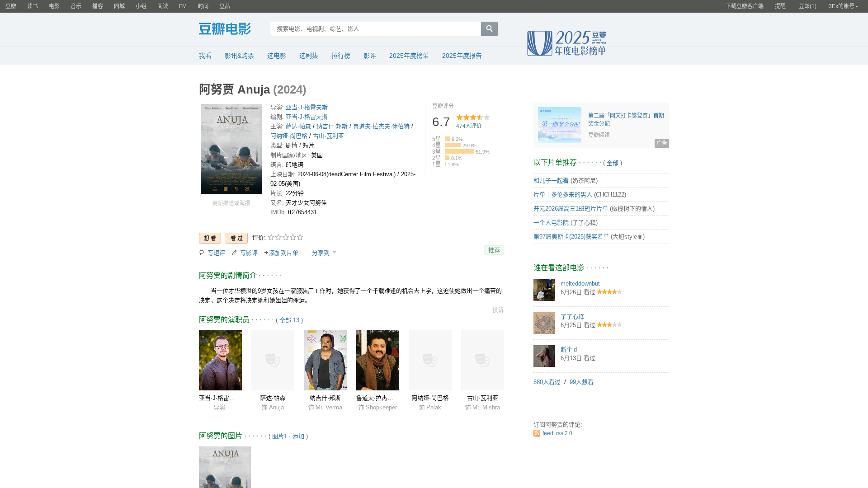Open actor 萨达·帕森 link in info
The width and height of the screenshot is (868, 488).
pos(298,127)
